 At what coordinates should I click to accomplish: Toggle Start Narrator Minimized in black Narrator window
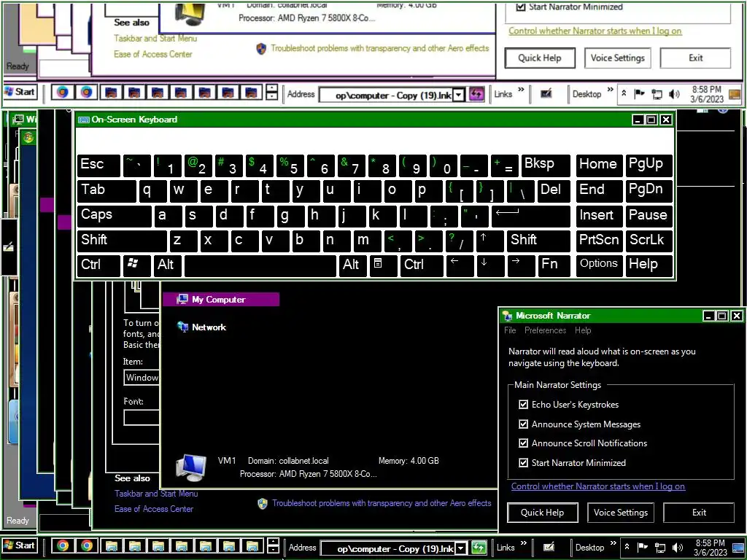click(x=523, y=462)
